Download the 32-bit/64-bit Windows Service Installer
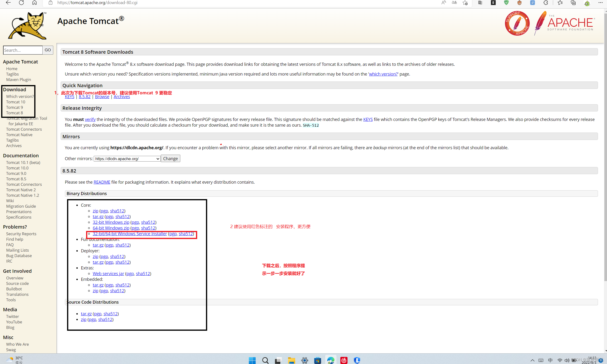This screenshot has height=364, width=607. (x=130, y=234)
